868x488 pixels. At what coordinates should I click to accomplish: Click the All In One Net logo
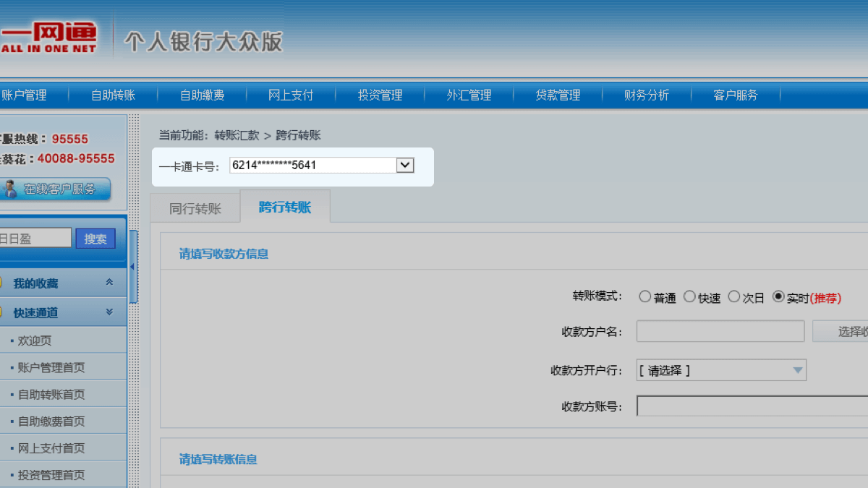click(48, 37)
